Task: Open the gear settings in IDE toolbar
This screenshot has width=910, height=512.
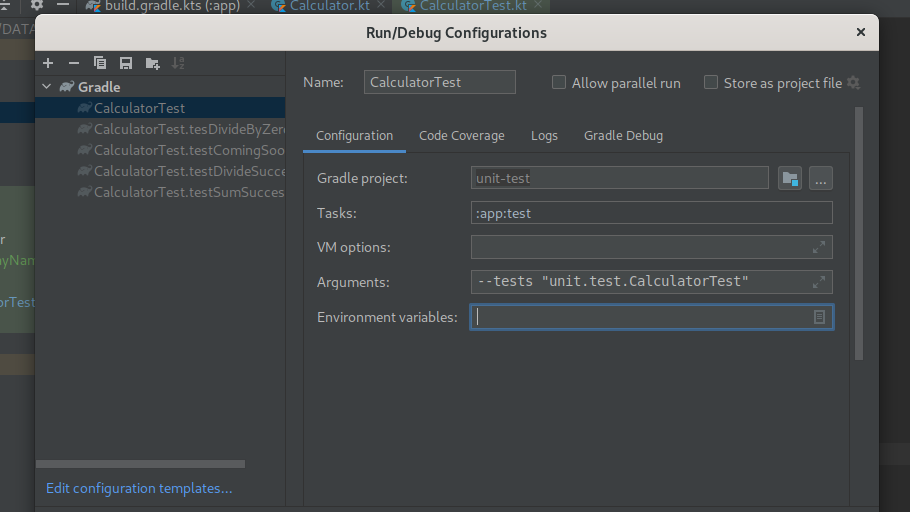Action: [x=37, y=5]
